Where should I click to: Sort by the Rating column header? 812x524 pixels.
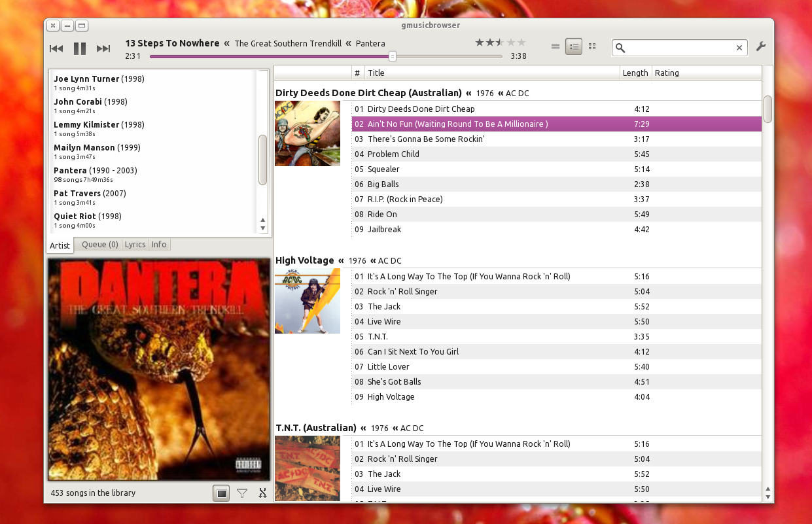tap(707, 73)
